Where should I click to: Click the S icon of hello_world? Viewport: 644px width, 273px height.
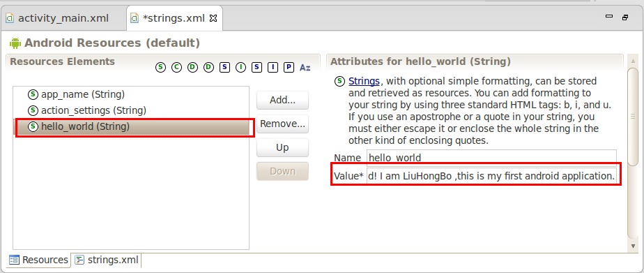pos(33,126)
